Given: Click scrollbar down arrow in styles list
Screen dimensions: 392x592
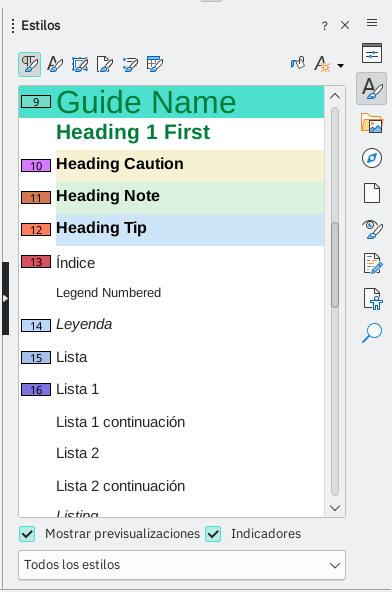Looking at the screenshot, I should pos(335,508).
